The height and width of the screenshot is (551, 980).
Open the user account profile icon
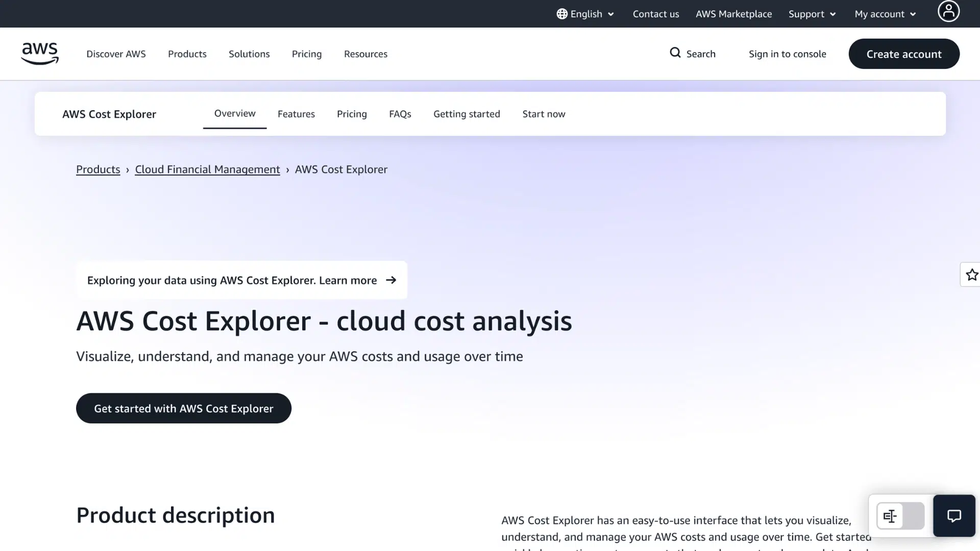(948, 11)
